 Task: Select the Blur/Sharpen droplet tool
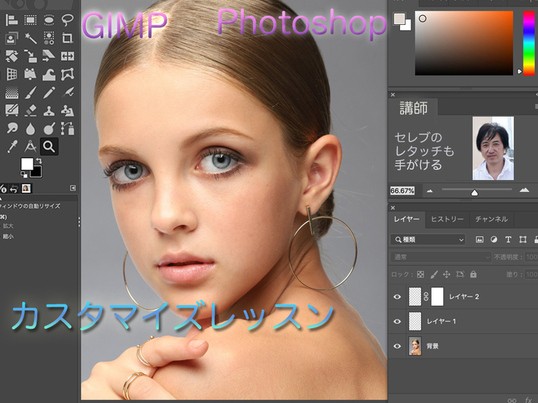tap(30, 129)
